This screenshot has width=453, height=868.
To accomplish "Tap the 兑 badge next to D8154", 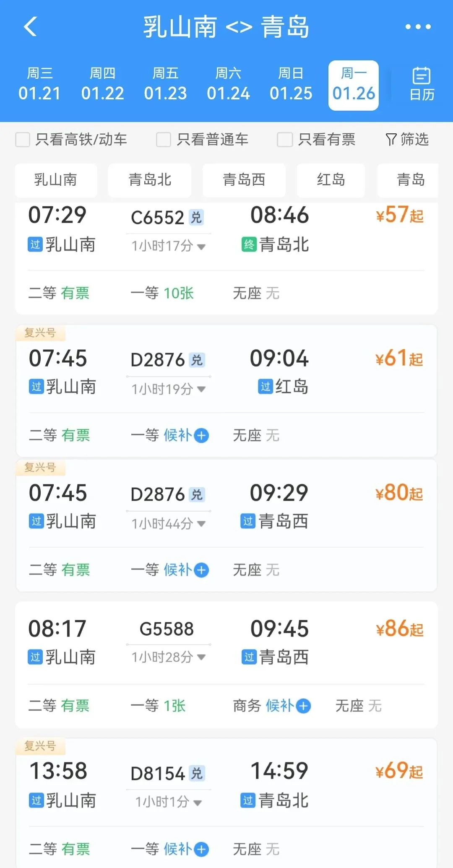I will pyautogui.click(x=197, y=773).
